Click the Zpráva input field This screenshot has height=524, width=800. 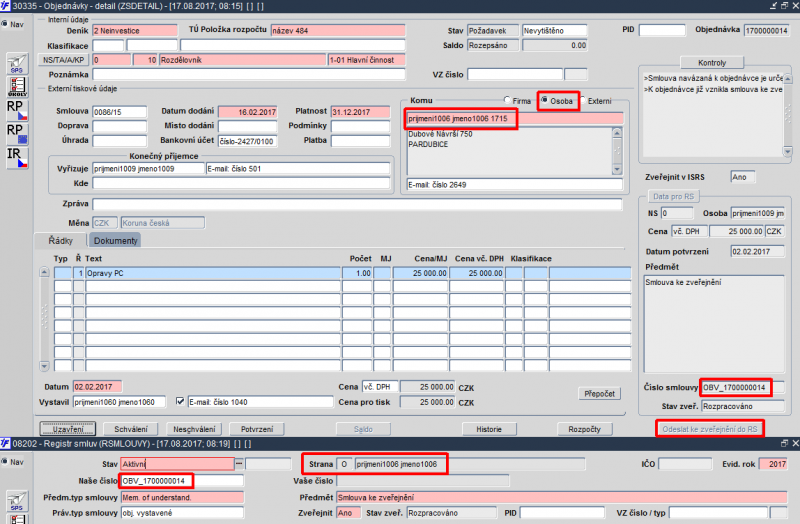tap(357, 204)
